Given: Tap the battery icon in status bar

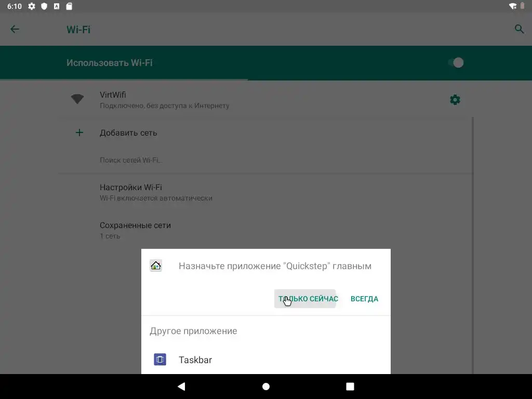Looking at the screenshot, I should (x=523, y=6).
